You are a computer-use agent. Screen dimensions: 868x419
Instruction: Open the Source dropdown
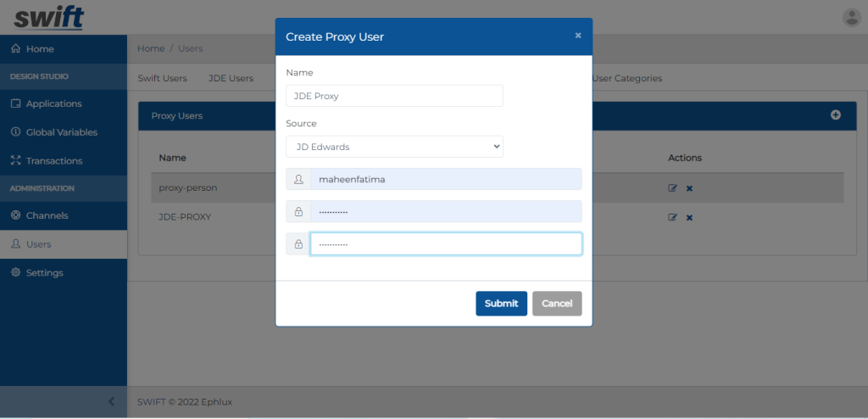coord(394,147)
